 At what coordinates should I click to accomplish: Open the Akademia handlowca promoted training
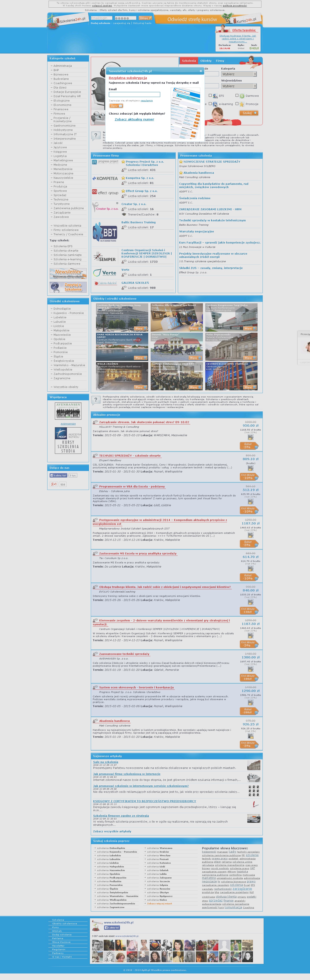coord(198,173)
